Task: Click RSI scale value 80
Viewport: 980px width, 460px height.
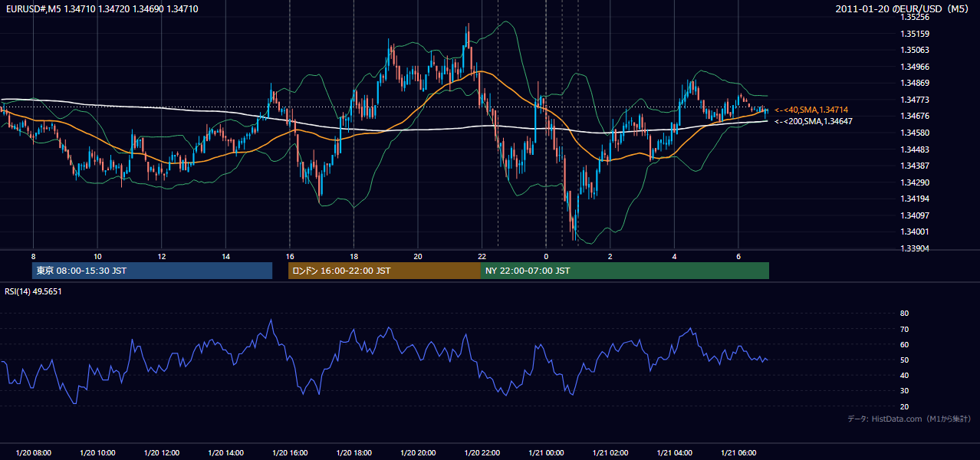Action: pyautogui.click(x=904, y=314)
